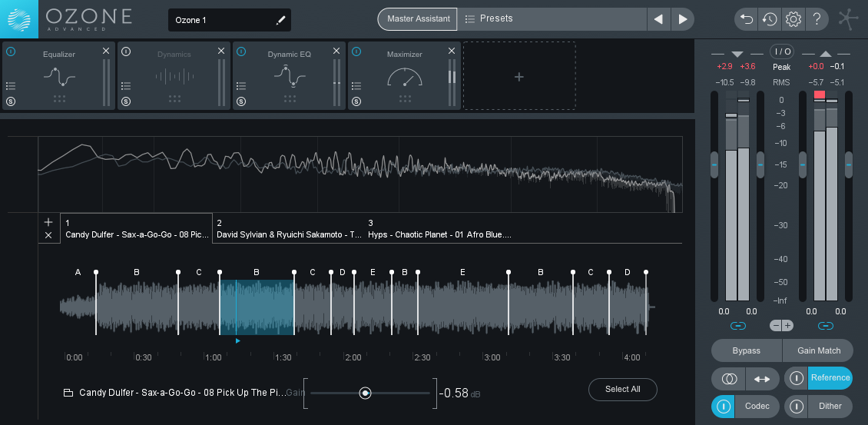Select the first region A at track start
Viewport: 868px width, 425px height.
78,307
